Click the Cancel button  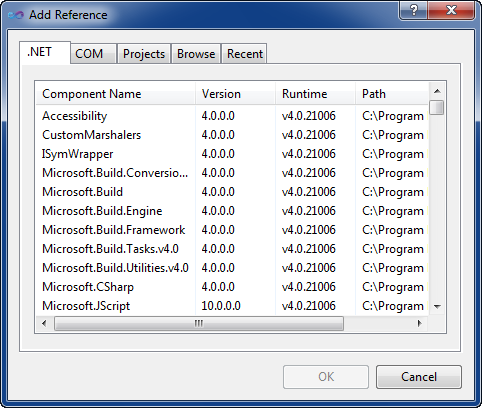click(419, 377)
